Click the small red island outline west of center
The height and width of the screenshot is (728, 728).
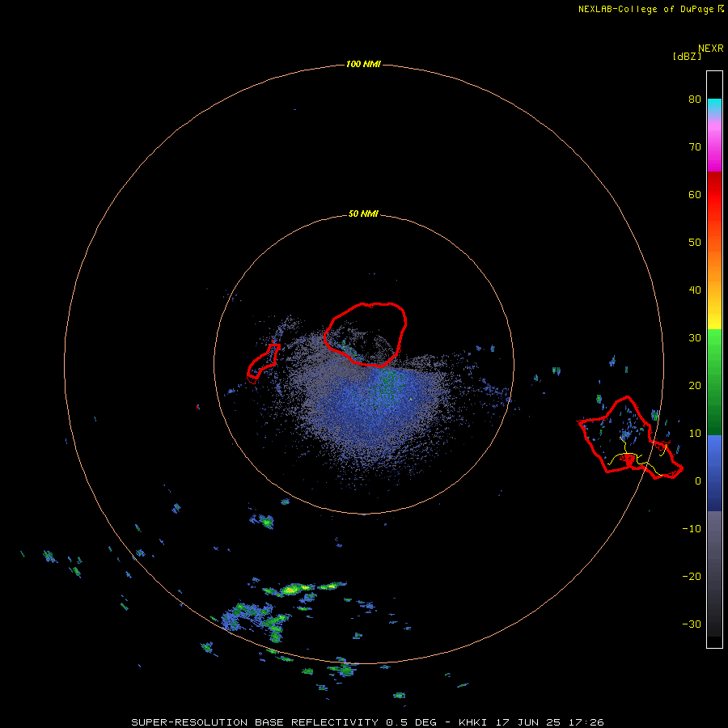point(263,362)
